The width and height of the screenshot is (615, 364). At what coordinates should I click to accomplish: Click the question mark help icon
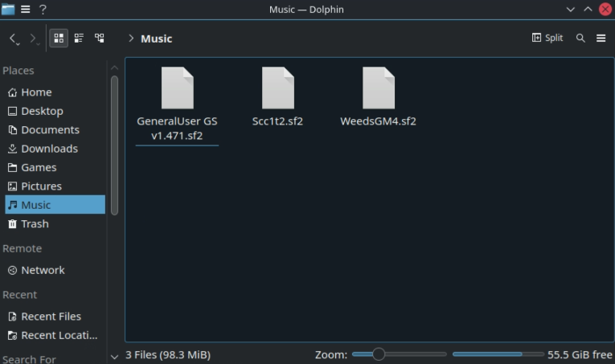tap(43, 9)
